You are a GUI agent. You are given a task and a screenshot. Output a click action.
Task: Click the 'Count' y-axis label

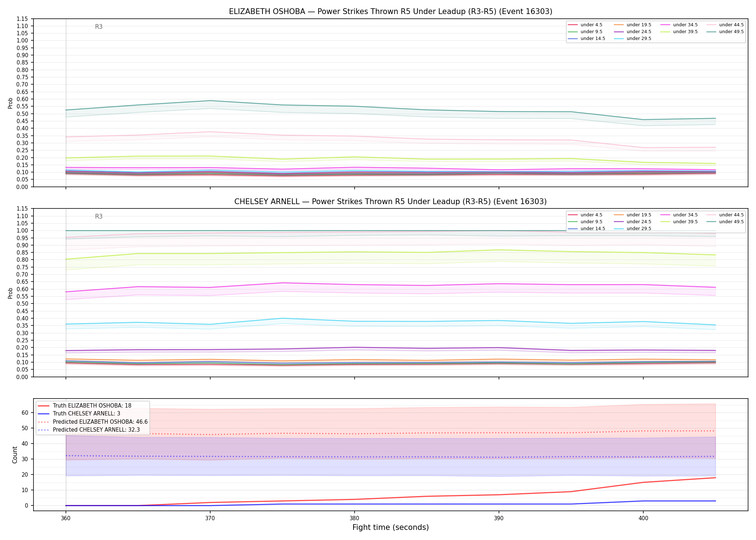15,455
